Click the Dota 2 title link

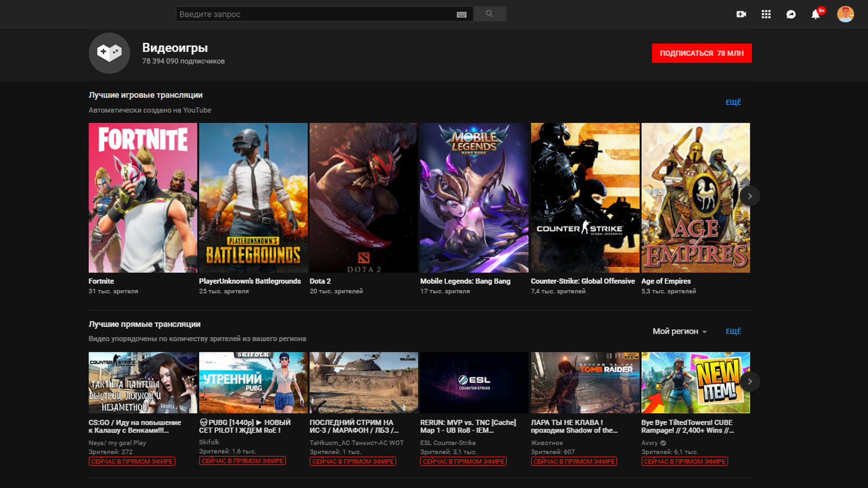tap(320, 281)
